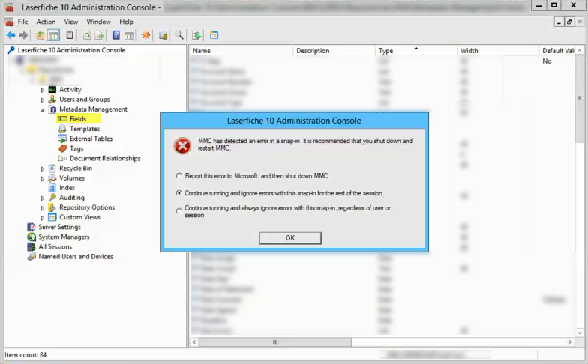Click the Templates icon in tree
Image resolution: width=588 pixels, height=364 pixels.
click(x=63, y=129)
